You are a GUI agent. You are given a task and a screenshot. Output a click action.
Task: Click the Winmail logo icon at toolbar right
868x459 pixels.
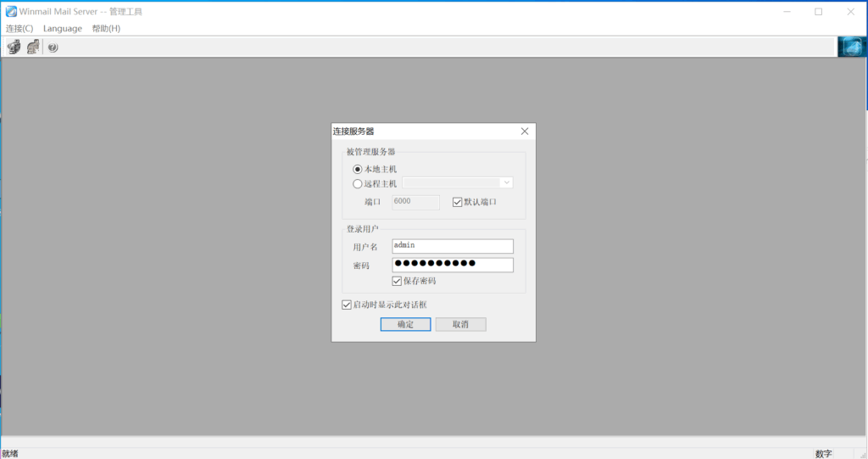(851, 48)
